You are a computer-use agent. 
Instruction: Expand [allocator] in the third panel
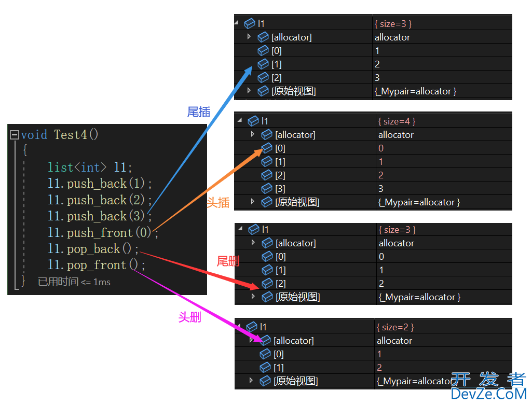tap(253, 243)
